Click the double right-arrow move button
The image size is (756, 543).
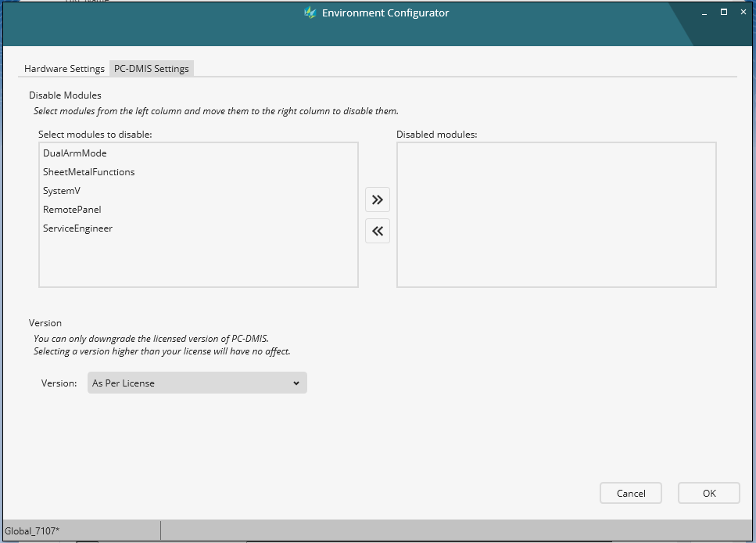(378, 200)
